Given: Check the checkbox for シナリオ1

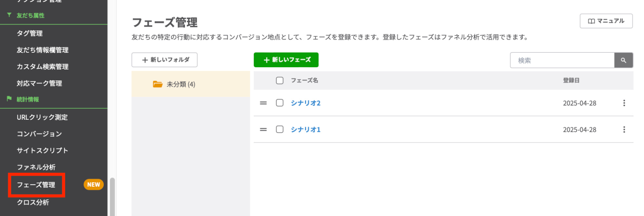Looking at the screenshot, I should click(279, 129).
